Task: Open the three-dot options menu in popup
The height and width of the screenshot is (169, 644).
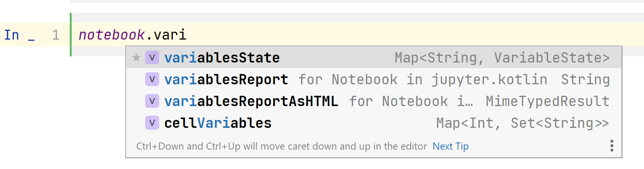Action: (612, 146)
